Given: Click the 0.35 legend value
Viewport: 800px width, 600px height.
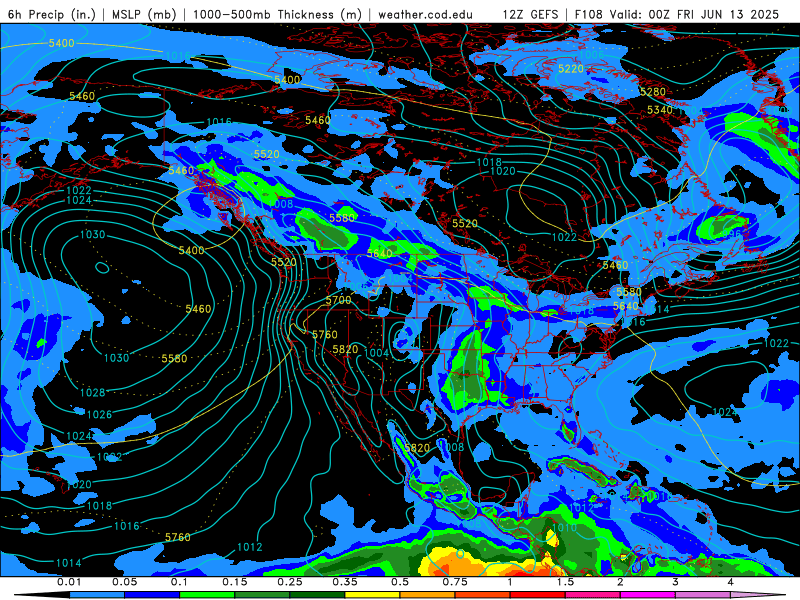Looking at the screenshot, I should point(345,582).
